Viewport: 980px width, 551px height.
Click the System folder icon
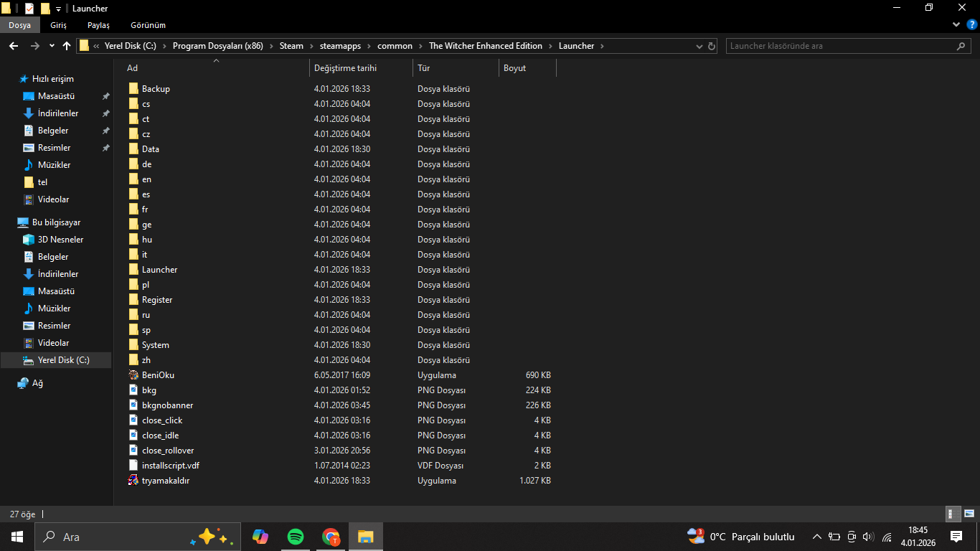(133, 345)
